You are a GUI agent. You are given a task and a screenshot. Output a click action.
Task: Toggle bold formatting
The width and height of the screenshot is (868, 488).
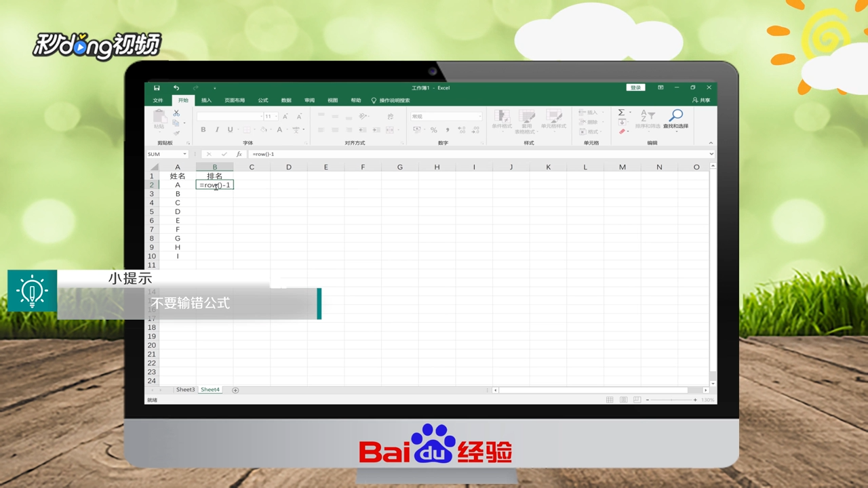tap(203, 129)
